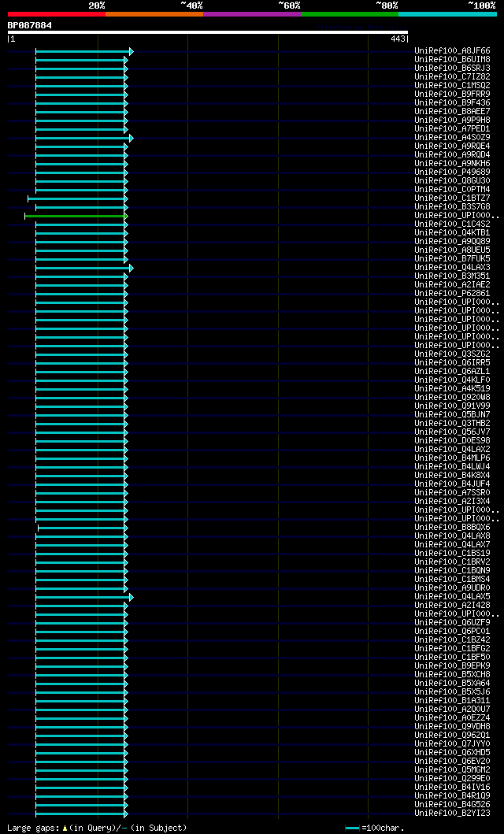Viewport: 504px width, 834px height.
Task: Click the purple ~60% identity legend segment
Action: pyautogui.click(x=252, y=14)
